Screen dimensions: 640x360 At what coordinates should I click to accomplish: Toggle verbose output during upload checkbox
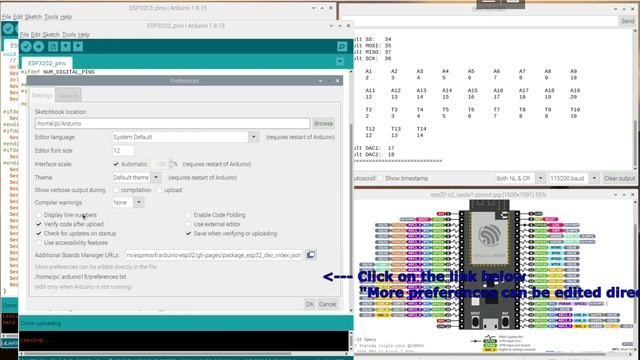coord(160,190)
